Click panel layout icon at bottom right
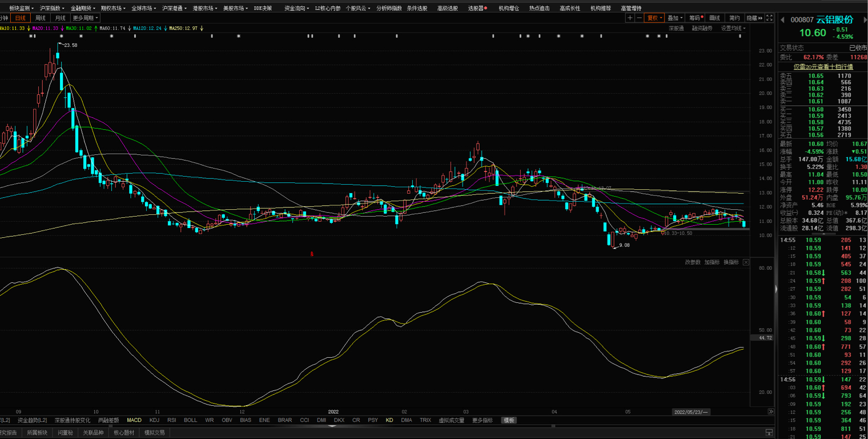 coord(769,433)
